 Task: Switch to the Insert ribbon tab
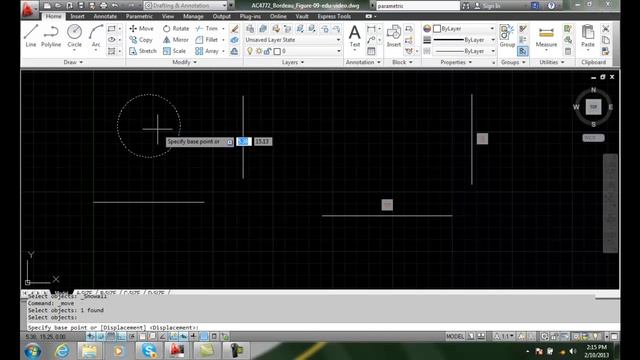pos(77,16)
